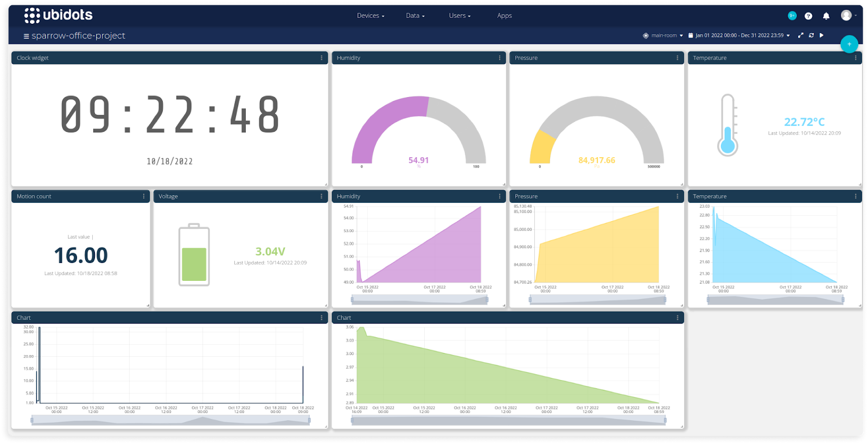Enter fullscreen dashboard mode

pyautogui.click(x=800, y=35)
